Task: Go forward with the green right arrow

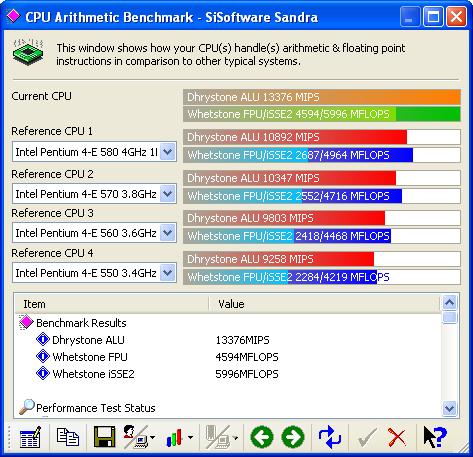Action: tap(293, 437)
